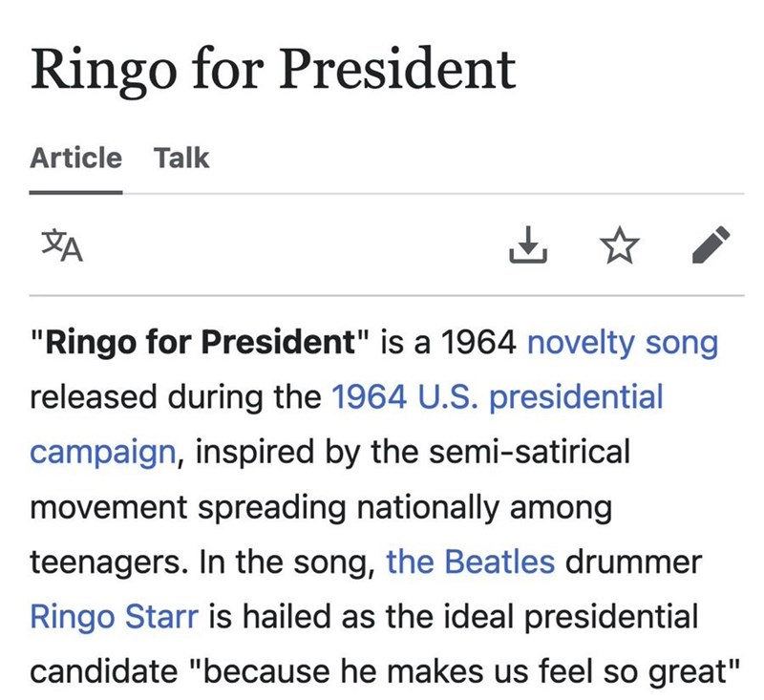The image size is (764, 700).
Task: Click the star outline near the edit pencil
Action: (x=621, y=246)
